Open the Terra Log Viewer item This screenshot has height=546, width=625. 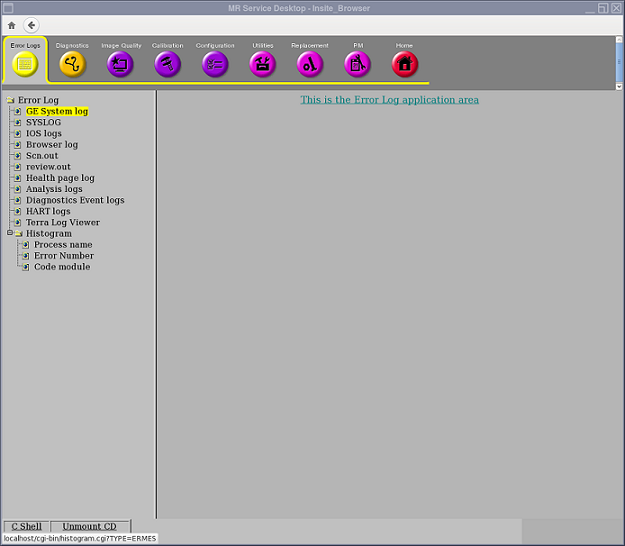click(62, 222)
